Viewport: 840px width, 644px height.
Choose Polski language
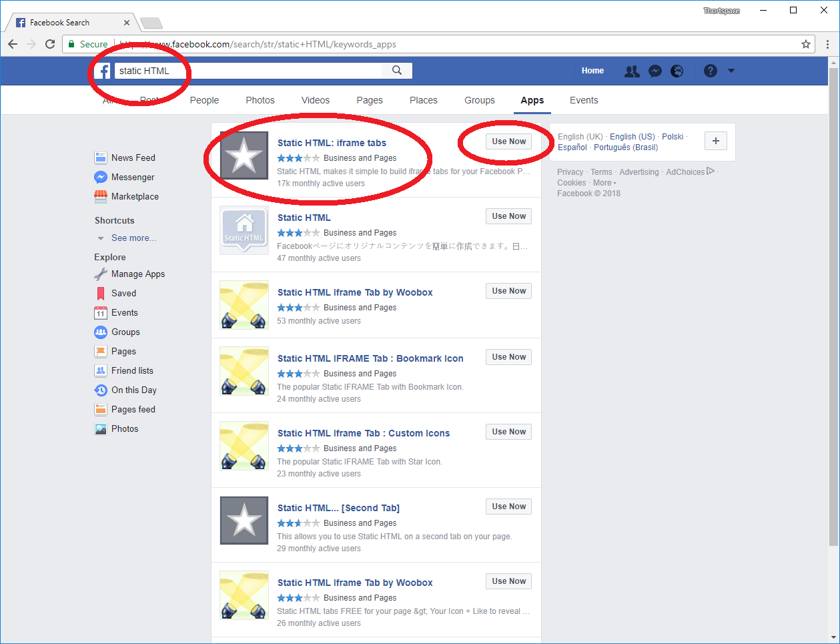(x=673, y=137)
